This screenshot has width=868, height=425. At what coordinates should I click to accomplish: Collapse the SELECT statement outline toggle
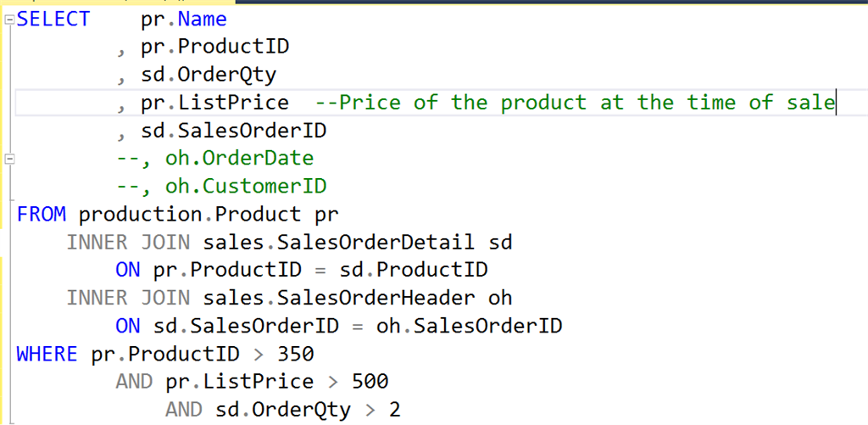(x=9, y=22)
